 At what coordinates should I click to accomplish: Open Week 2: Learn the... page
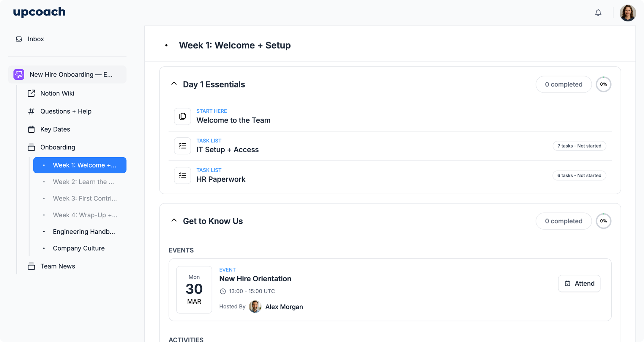pyautogui.click(x=83, y=182)
